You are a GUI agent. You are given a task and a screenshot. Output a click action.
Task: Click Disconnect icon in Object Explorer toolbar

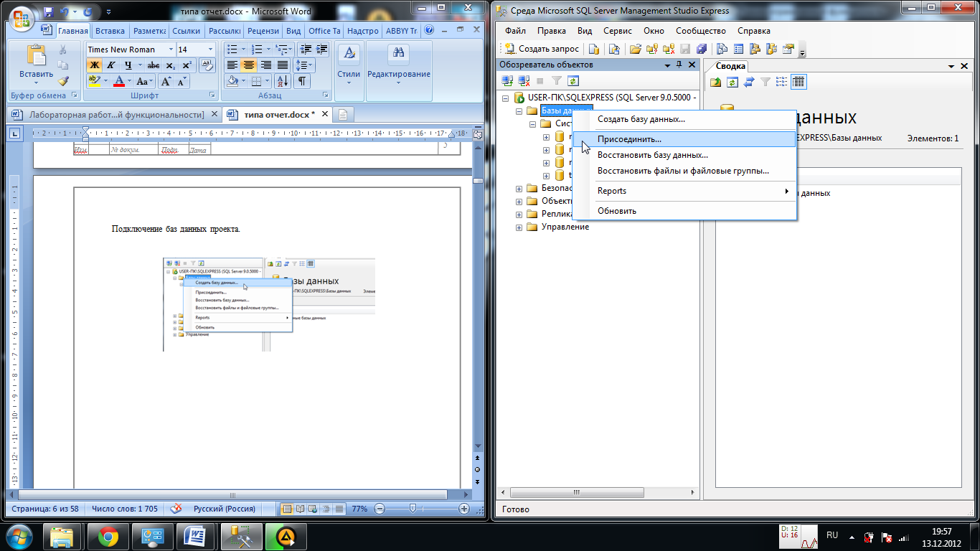[524, 81]
